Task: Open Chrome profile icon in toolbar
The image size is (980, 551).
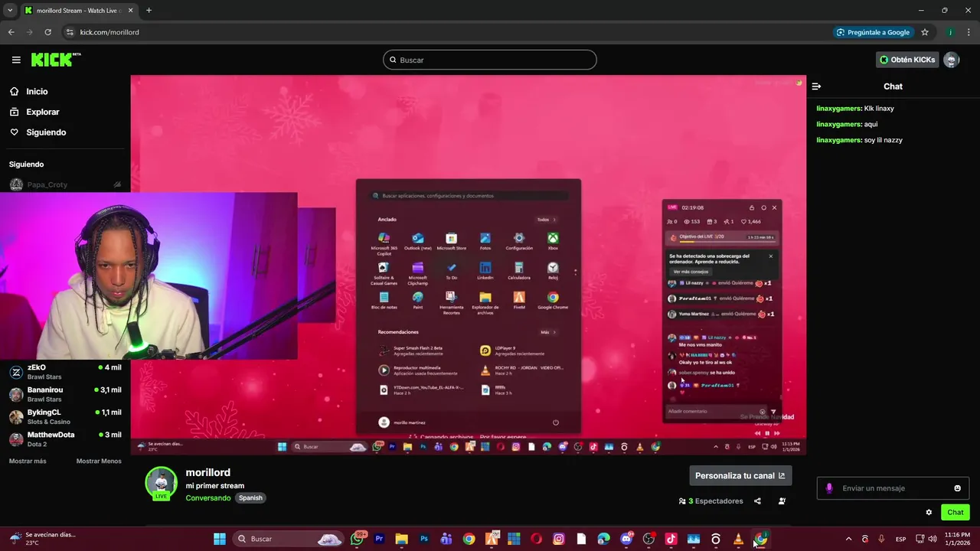Action: tap(950, 32)
